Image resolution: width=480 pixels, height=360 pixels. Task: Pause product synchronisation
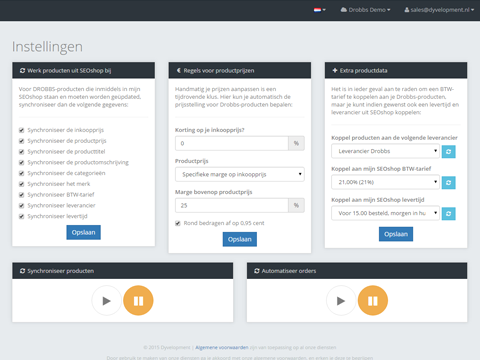coord(138,301)
